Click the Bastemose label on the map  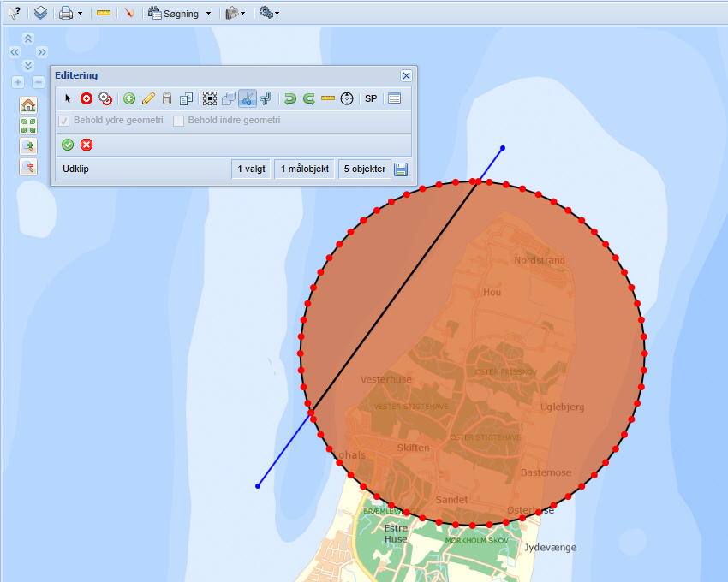(546, 472)
